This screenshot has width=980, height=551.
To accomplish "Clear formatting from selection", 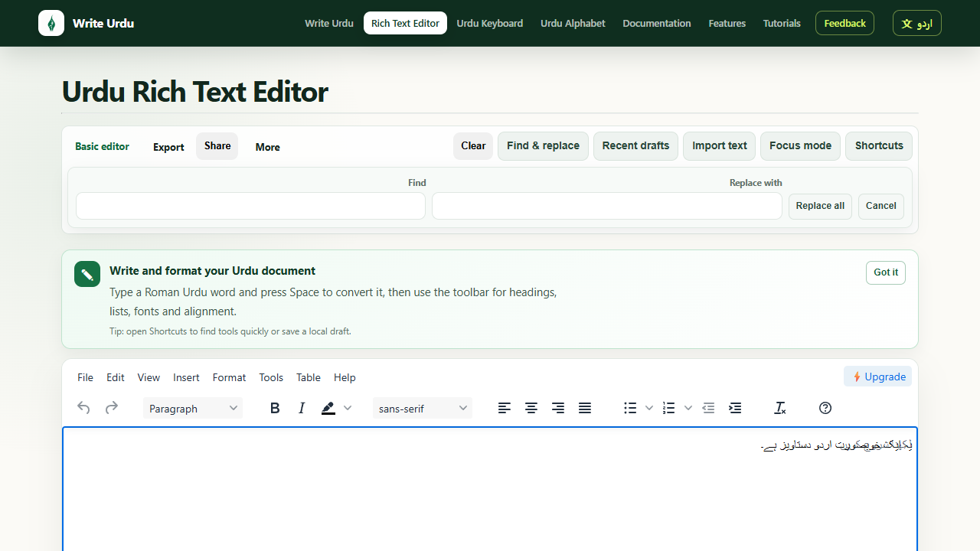I will pyautogui.click(x=780, y=408).
